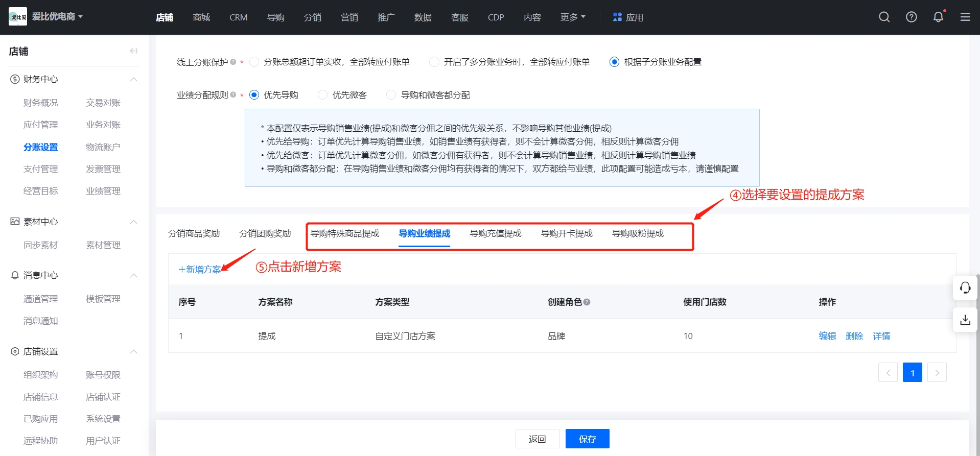The width and height of the screenshot is (980, 456).
Task: Switch to 分销商品奖励 tab
Action: 194,233
